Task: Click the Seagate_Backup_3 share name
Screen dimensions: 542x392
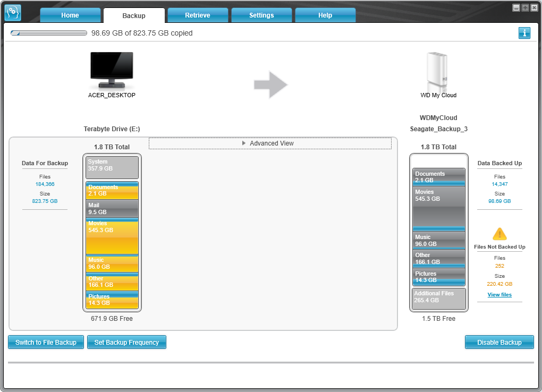Action: coord(438,129)
